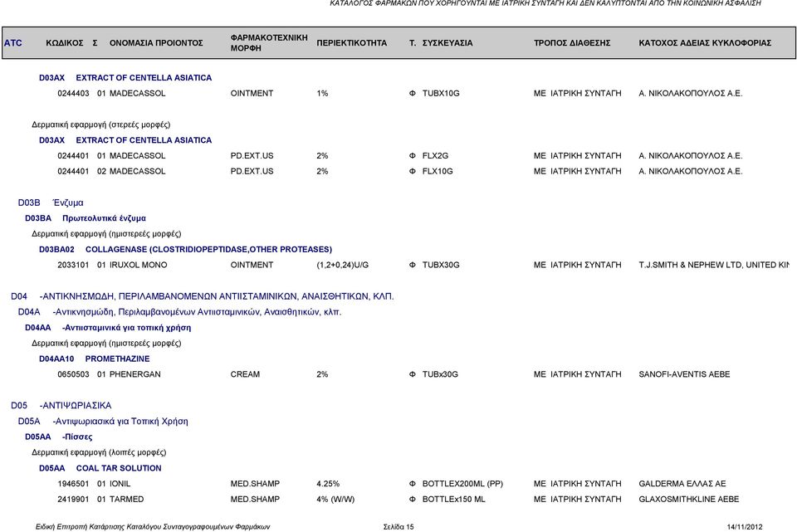Click the ΟΝΟΜΑΣΙΑ ΠΡΟΙΟΝΤΟΣ column header
797x532 pixels.
click(156, 42)
